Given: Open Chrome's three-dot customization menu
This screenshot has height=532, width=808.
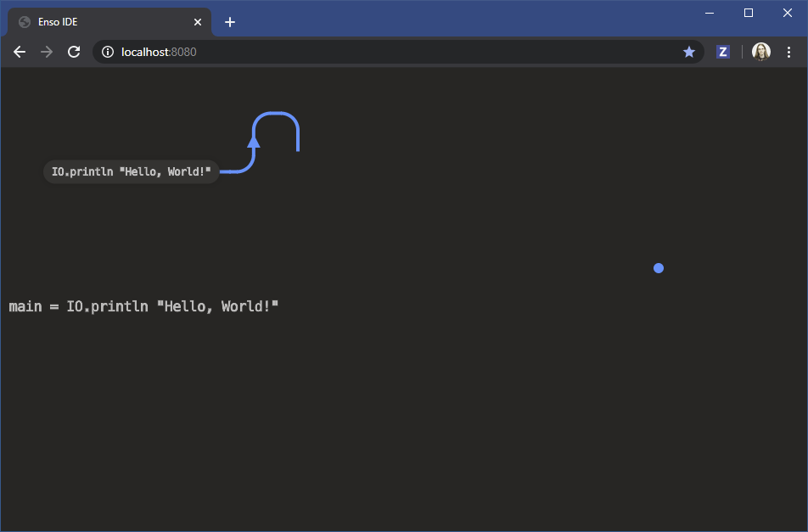Looking at the screenshot, I should (790, 52).
